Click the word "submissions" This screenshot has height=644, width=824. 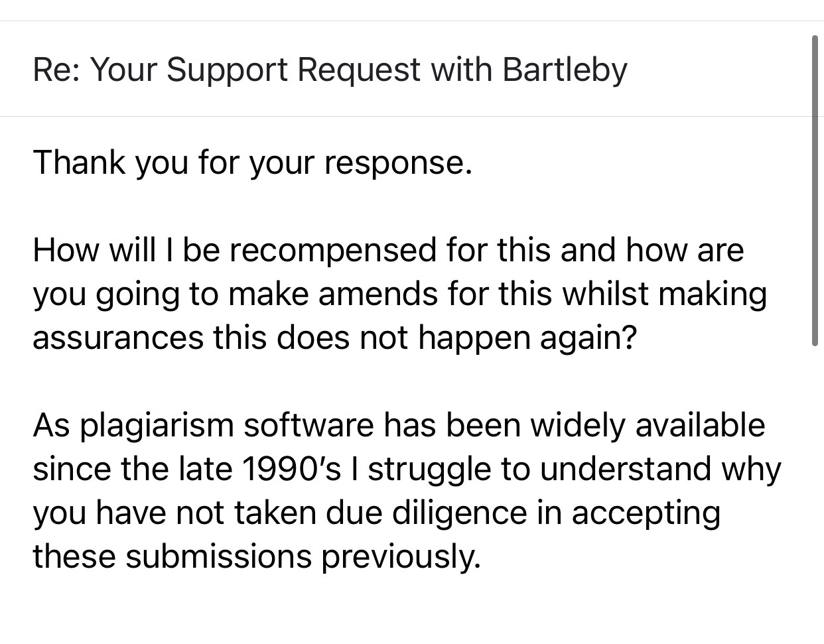pyautogui.click(x=219, y=556)
